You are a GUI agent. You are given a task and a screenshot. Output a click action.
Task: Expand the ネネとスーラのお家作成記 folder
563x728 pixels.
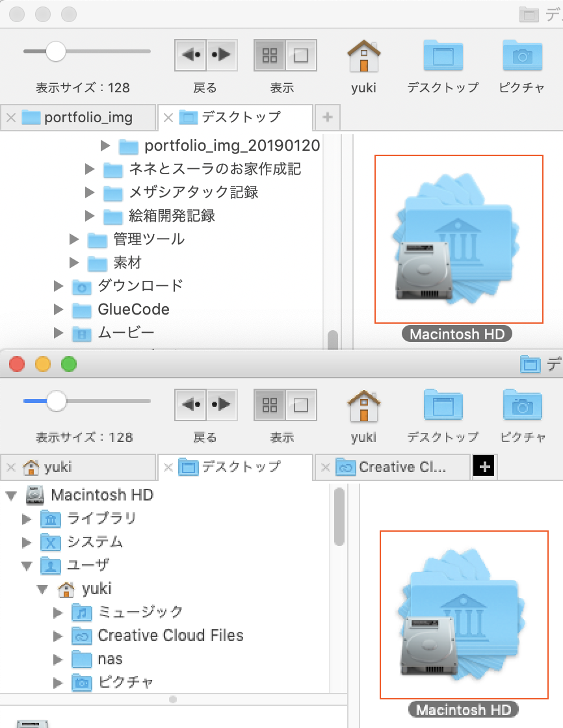(90, 169)
